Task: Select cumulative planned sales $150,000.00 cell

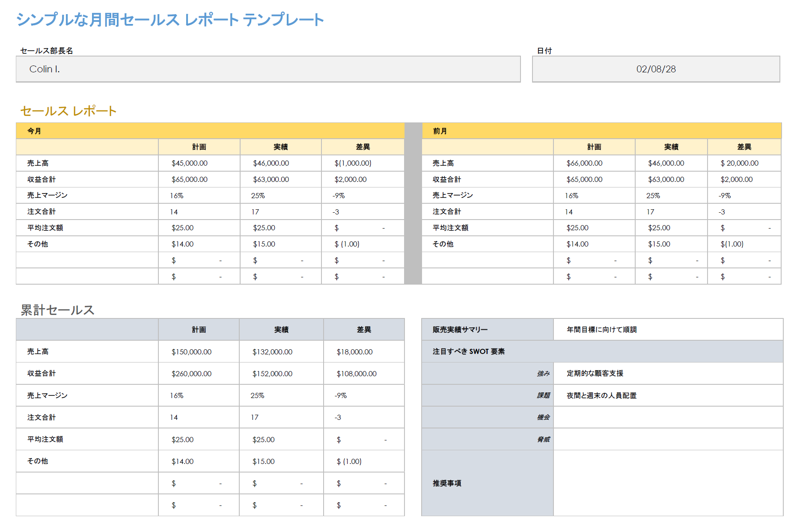Action: pyautogui.click(x=199, y=352)
